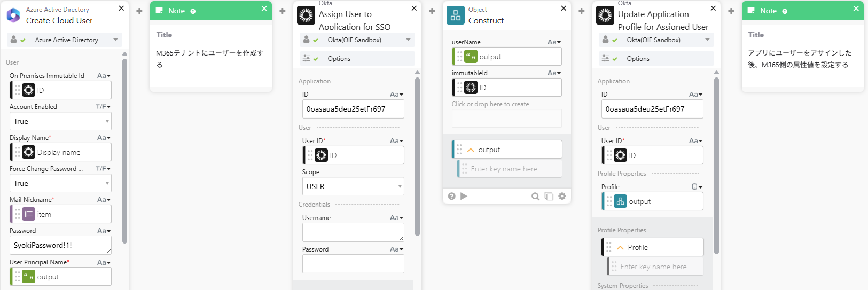Viewport: 868px width, 290px height.
Task: Open Options on Assign User to Application card
Action: click(357, 59)
